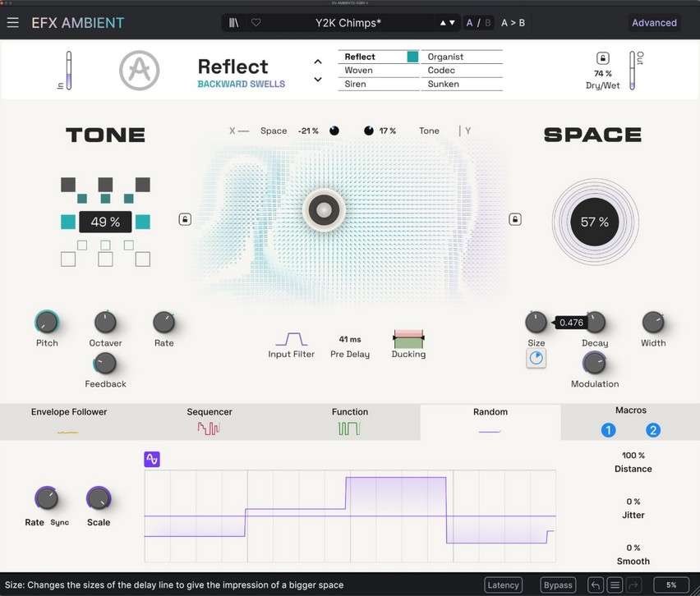Select preset slot A
Viewport: 700px width, 596px height.
pos(469,23)
